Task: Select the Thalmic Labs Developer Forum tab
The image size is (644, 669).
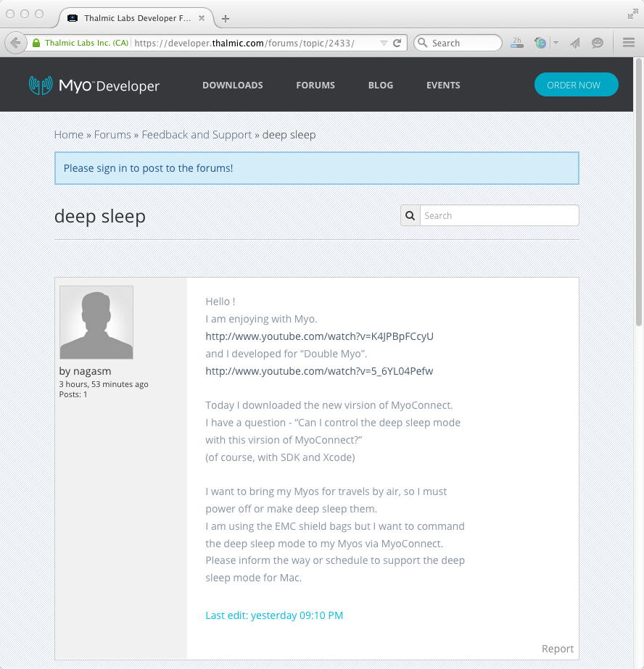Action: click(137, 18)
